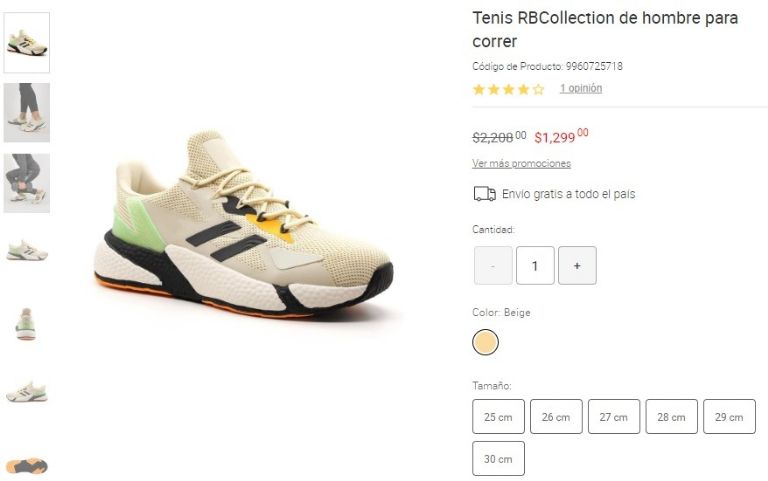Pick size 27 cm
Screen dimensions: 768x481
click(614, 417)
